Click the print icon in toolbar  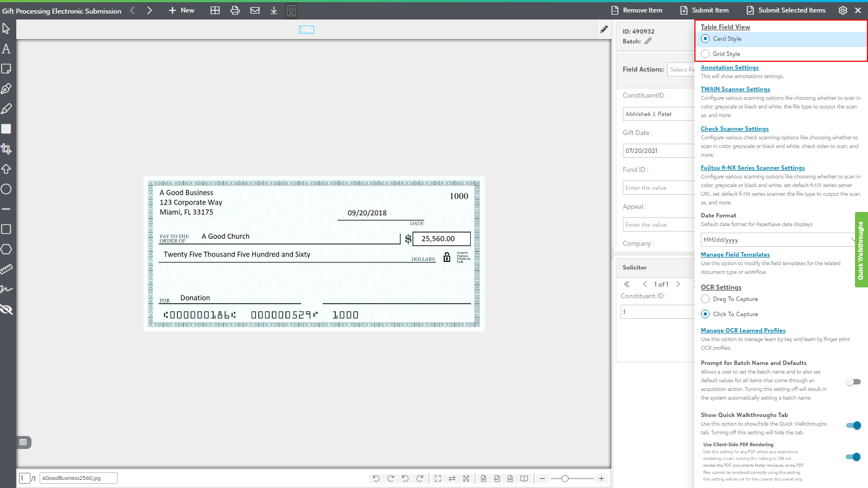point(235,10)
